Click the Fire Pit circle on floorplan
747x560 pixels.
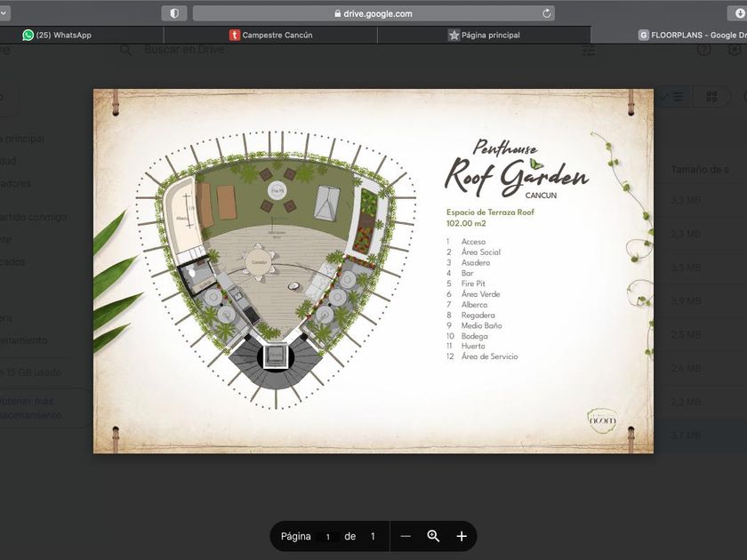coord(277,191)
